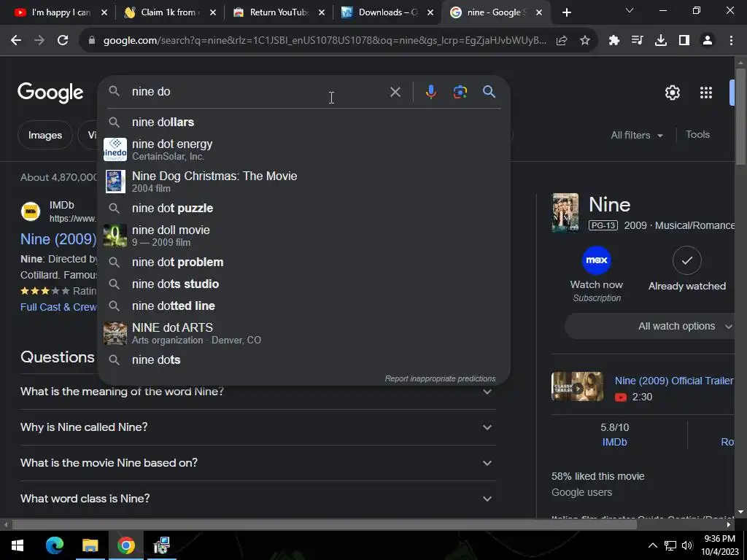Click Report inappropriate predictions
Viewport: 747px width, 560px height.
pos(440,378)
